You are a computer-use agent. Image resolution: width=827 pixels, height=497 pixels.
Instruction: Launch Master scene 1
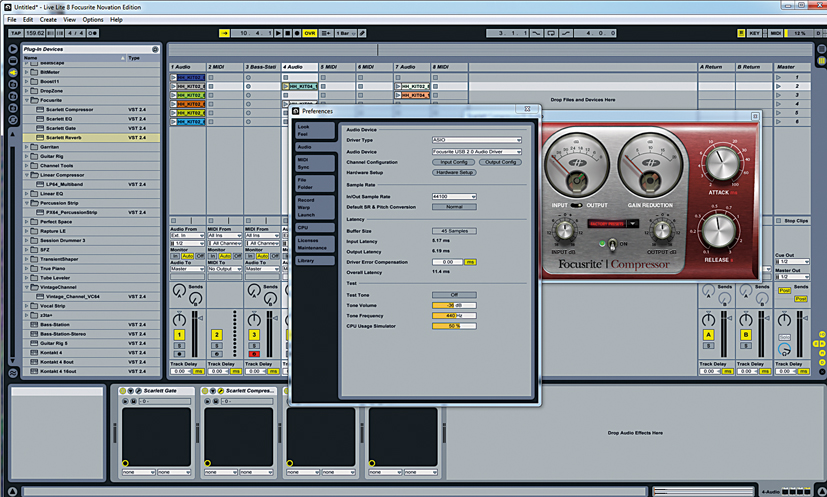pos(778,77)
